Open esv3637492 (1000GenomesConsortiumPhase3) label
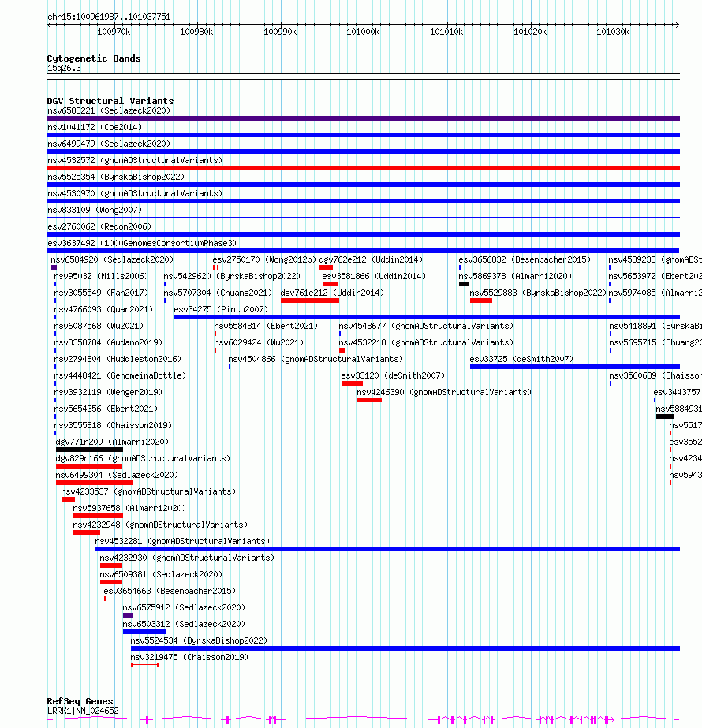The image size is (702, 728). point(142,243)
